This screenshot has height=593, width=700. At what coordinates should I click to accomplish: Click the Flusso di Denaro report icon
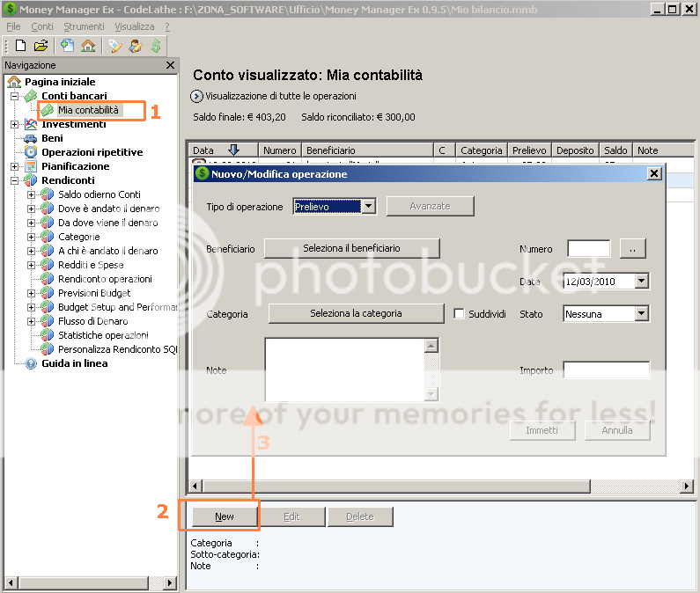47,321
